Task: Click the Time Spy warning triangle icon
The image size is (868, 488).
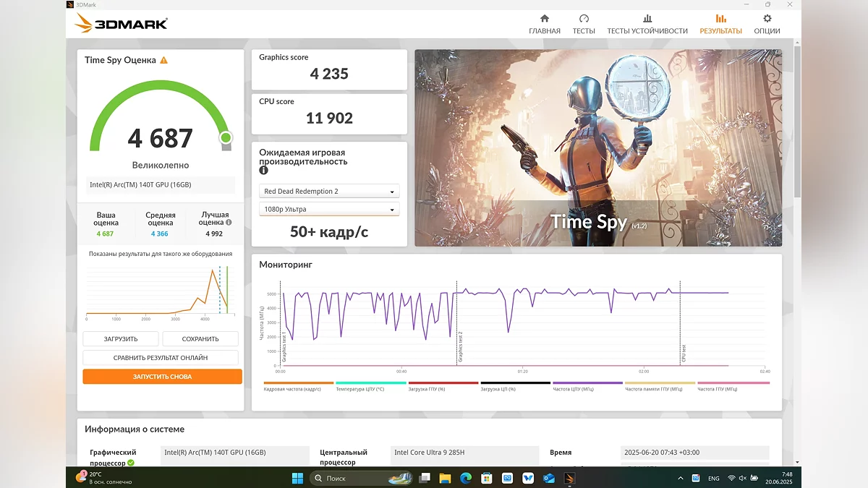Action: click(164, 61)
